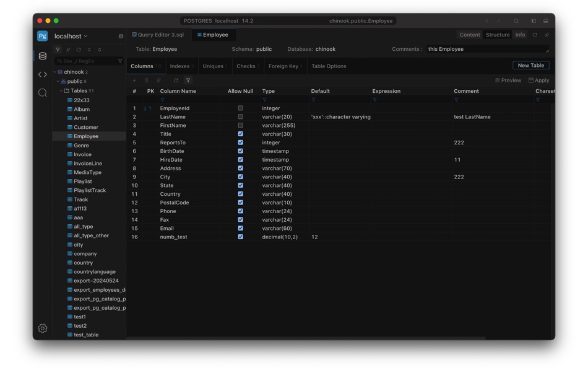The image size is (588, 368).
Task: Uncheck Allow Null for Address
Action: pyautogui.click(x=240, y=169)
